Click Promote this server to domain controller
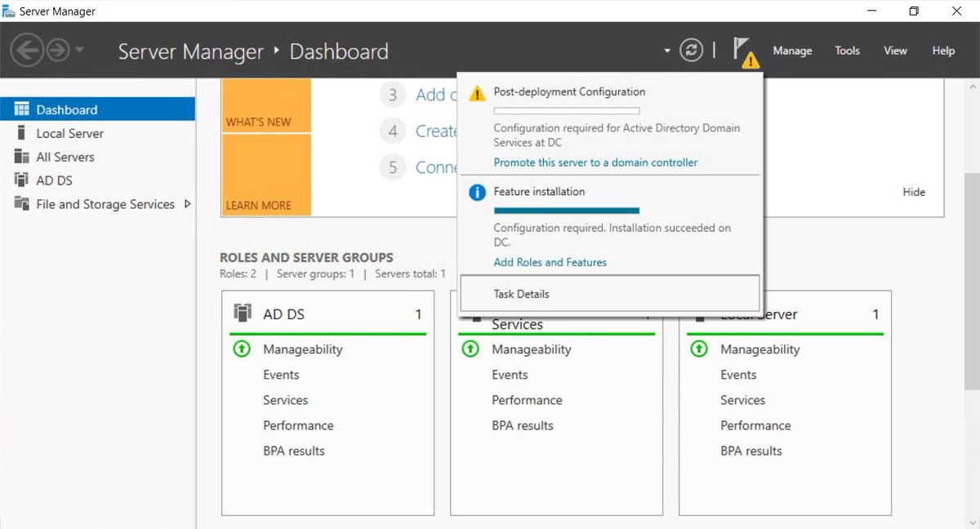 tap(595, 162)
